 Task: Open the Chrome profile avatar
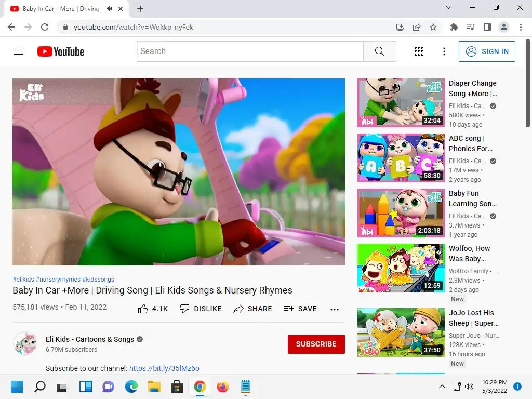click(504, 27)
